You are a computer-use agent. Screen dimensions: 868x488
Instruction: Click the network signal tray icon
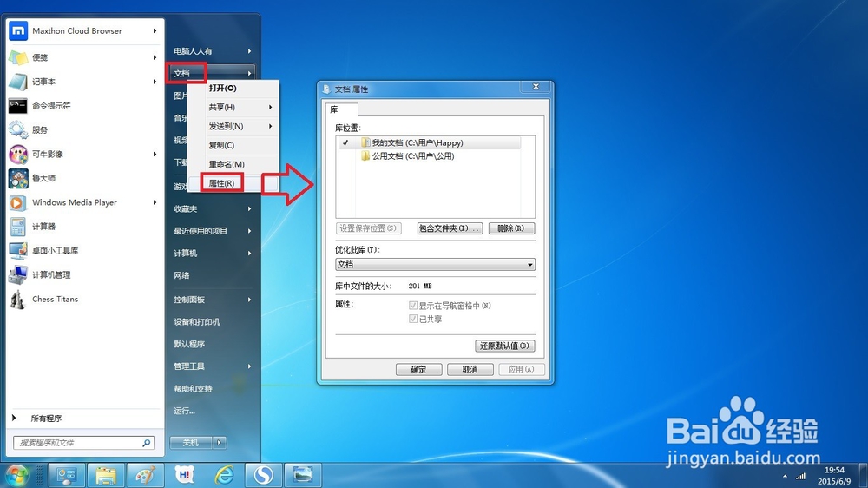tap(801, 476)
